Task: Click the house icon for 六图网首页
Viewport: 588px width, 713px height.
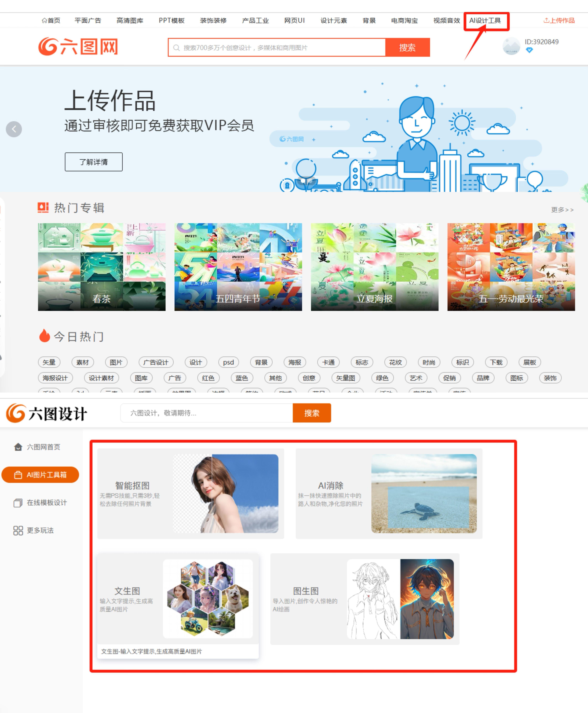Action: [x=18, y=447]
